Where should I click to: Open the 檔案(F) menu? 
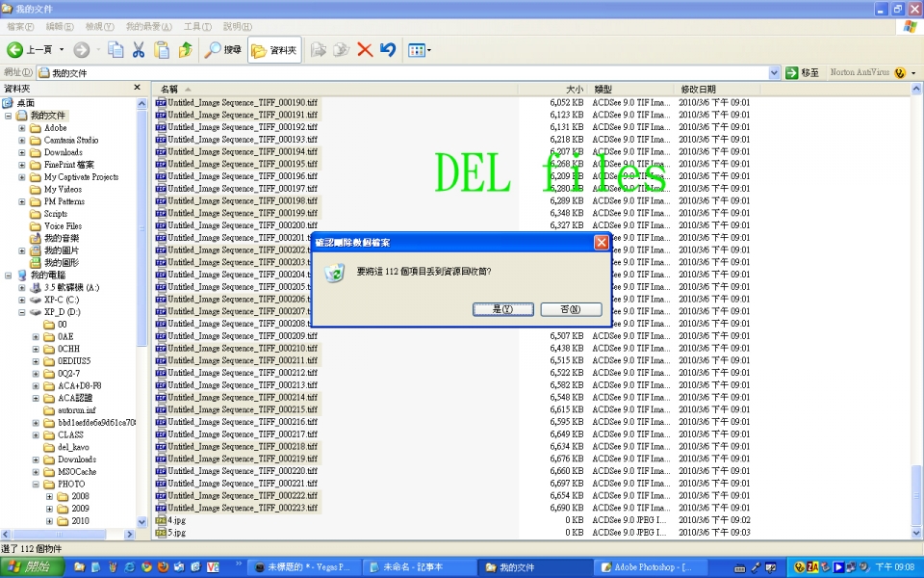tap(20, 27)
